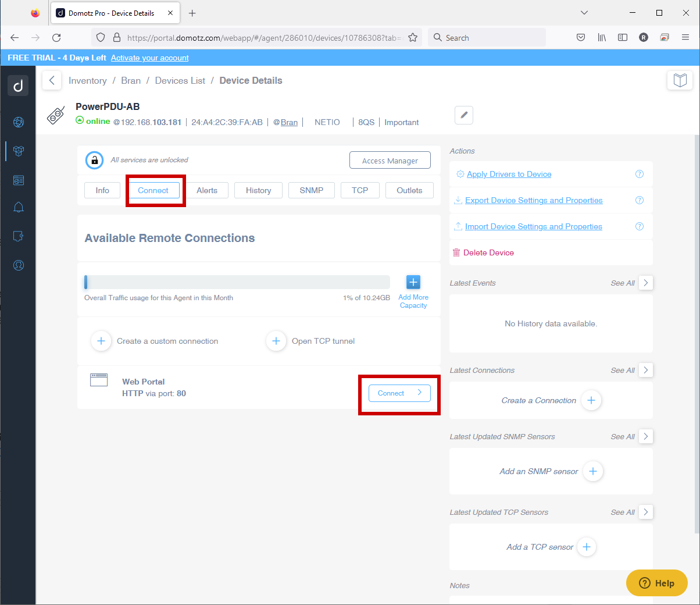Click Add More Capacity plus icon
The image size is (700, 605).
[413, 282]
